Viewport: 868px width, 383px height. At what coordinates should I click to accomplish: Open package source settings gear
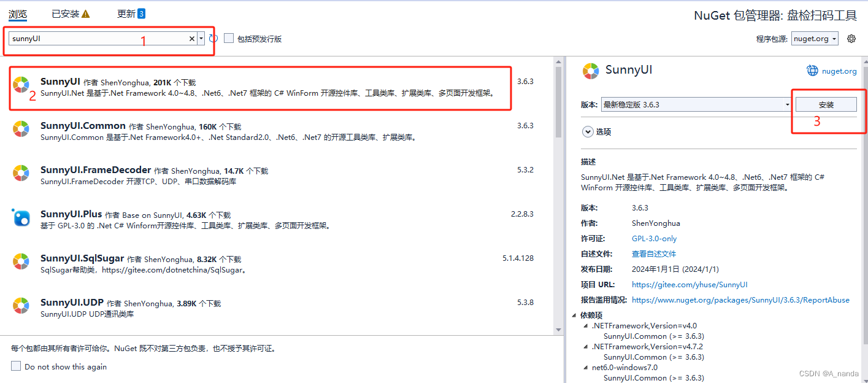(x=851, y=39)
